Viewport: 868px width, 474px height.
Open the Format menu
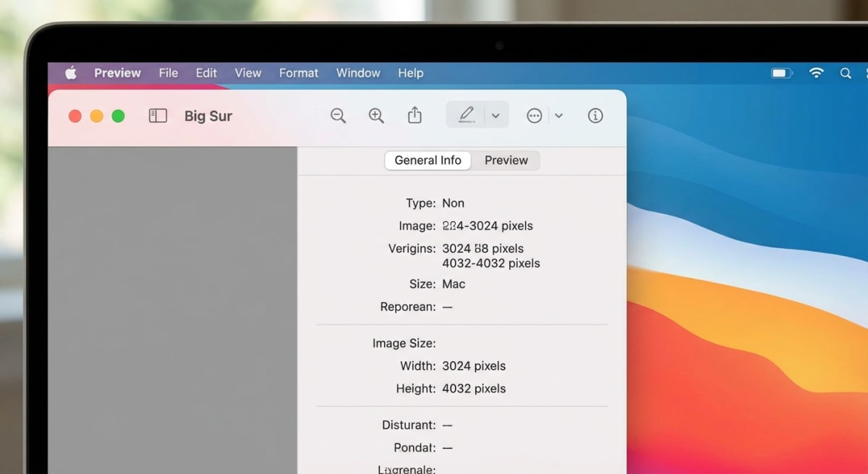pyautogui.click(x=298, y=72)
